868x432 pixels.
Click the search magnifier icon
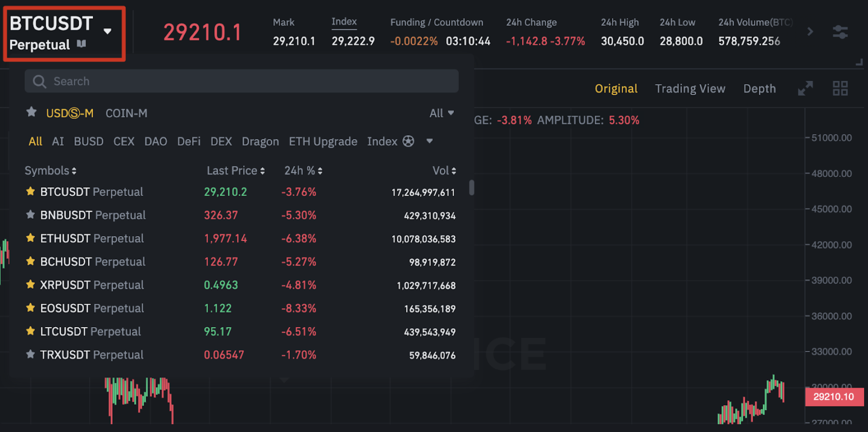39,81
